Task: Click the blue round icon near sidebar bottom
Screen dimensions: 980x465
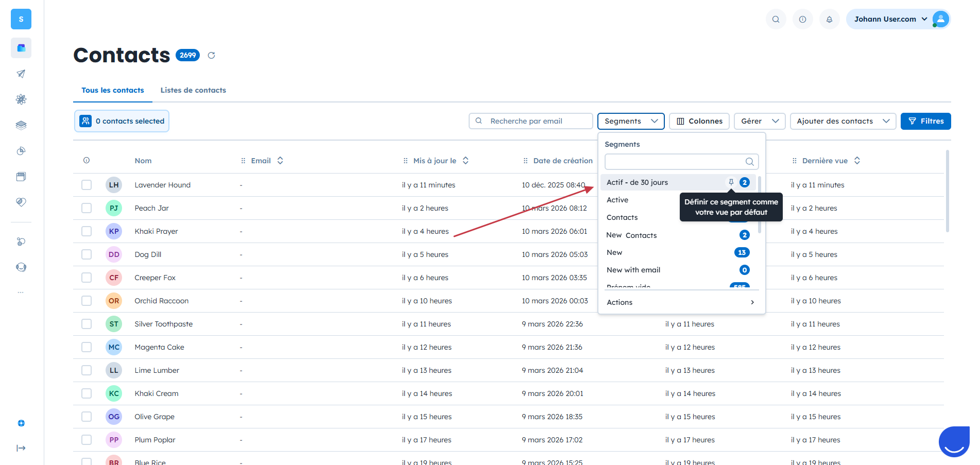Action: 21,423
